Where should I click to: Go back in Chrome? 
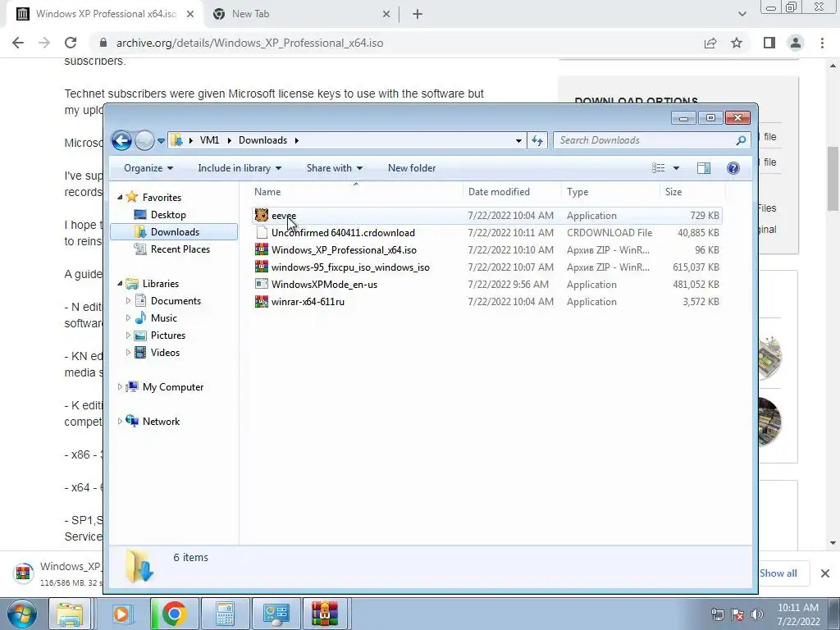coord(18,43)
